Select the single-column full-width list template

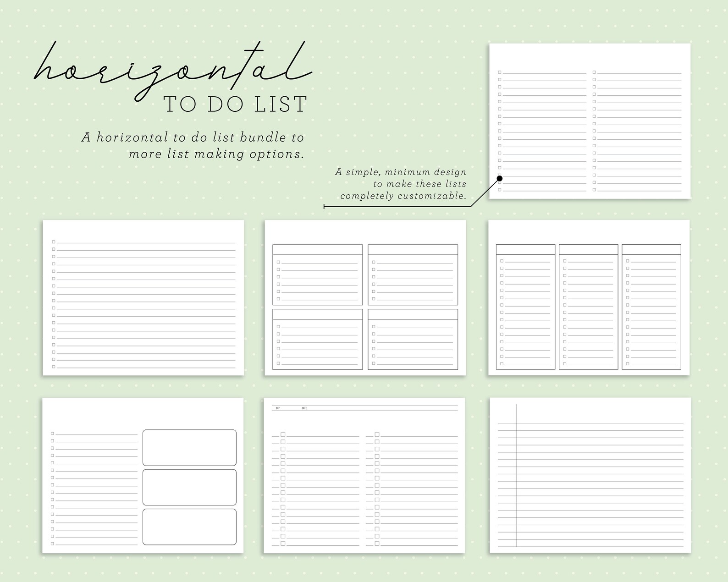click(143, 297)
